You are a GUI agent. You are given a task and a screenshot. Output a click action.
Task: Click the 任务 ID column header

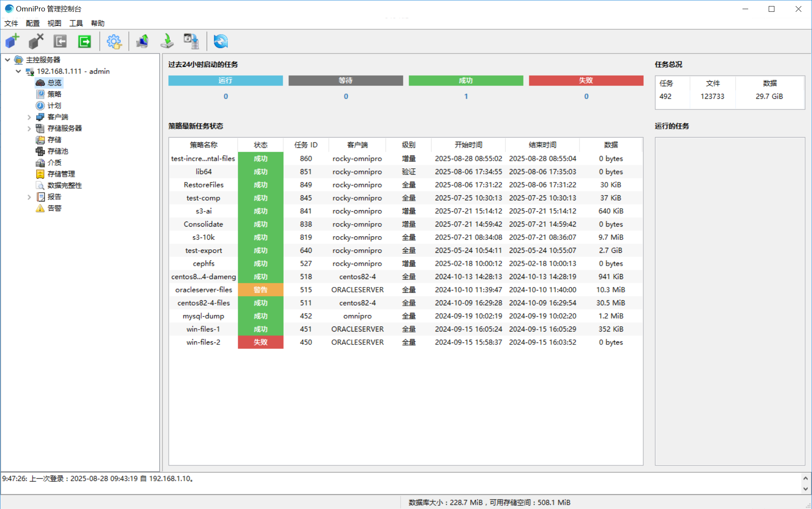click(x=306, y=145)
